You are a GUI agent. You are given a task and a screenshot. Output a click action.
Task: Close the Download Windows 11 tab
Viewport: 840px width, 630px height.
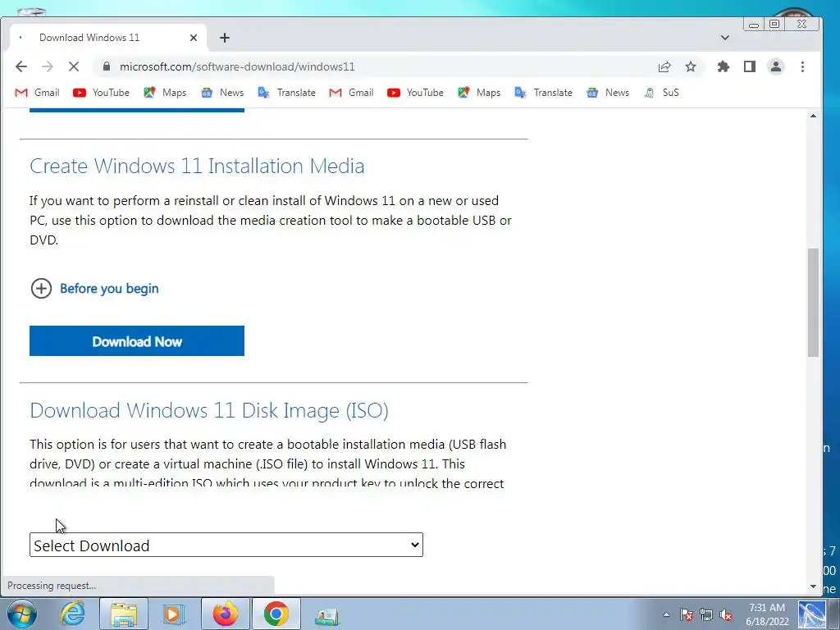coord(194,38)
